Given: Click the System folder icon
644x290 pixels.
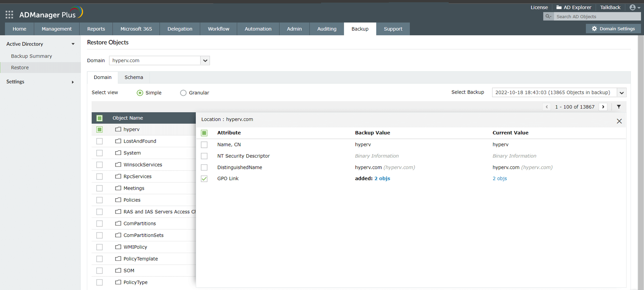Looking at the screenshot, I should (x=118, y=153).
